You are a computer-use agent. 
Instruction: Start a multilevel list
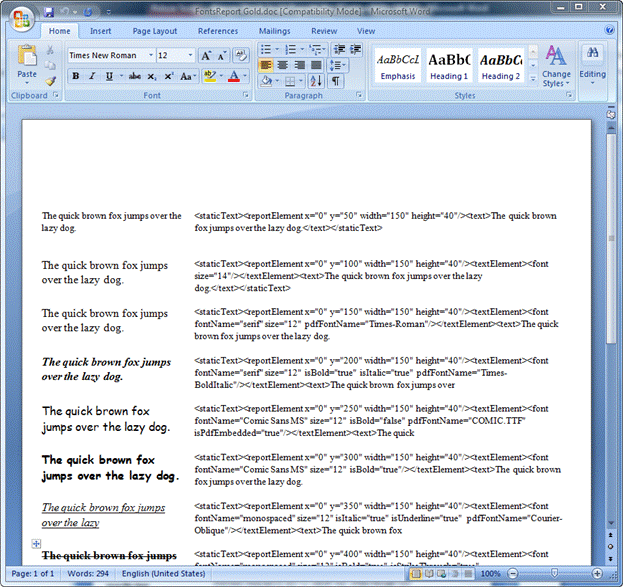pos(315,50)
